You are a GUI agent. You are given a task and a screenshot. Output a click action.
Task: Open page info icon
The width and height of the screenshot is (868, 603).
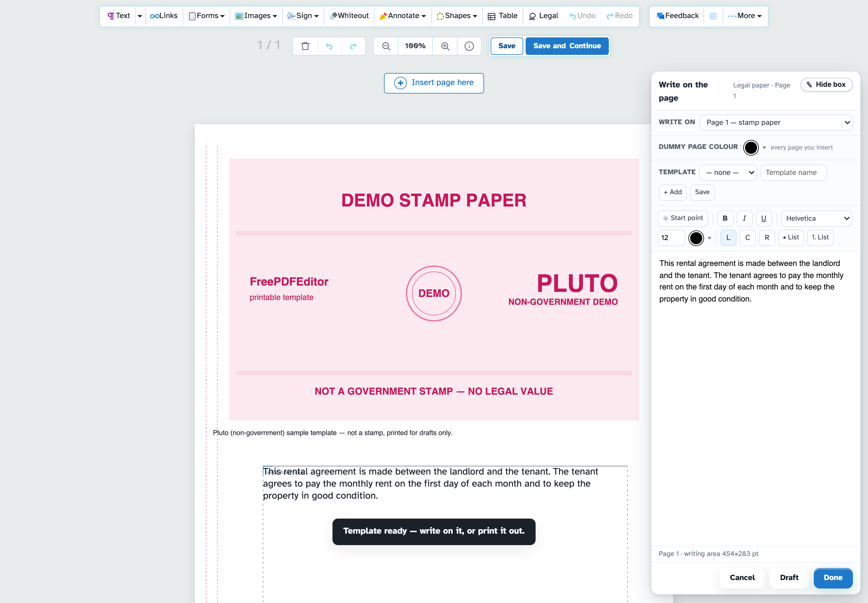(469, 46)
